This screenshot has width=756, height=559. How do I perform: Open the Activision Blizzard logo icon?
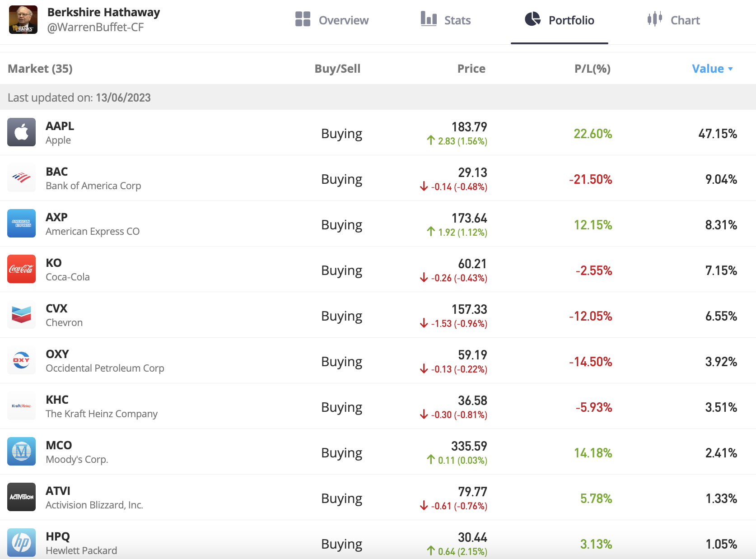tap(21, 497)
